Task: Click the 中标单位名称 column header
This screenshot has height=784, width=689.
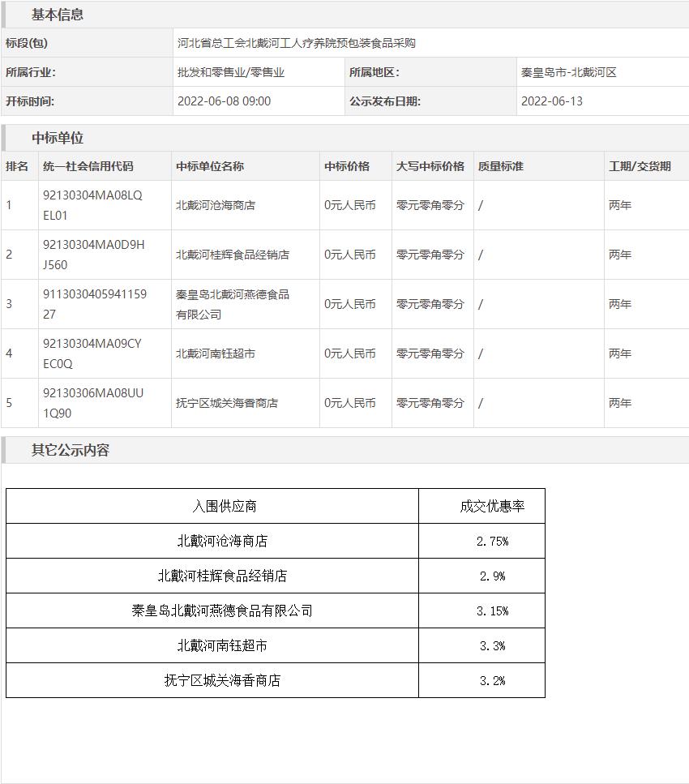Action: pos(209,166)
